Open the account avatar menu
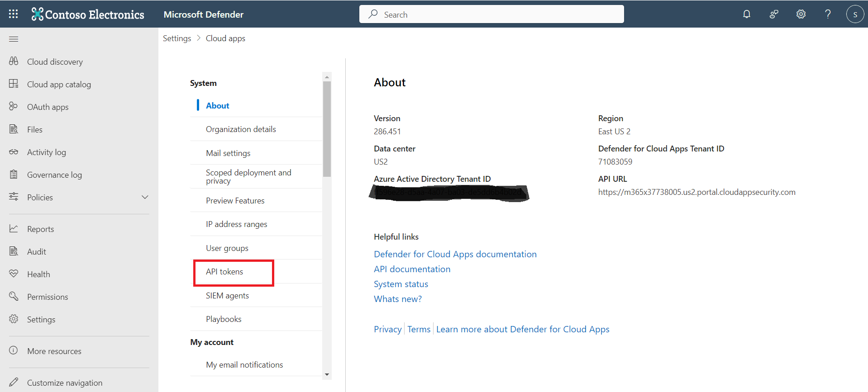868x392 pixels. click(x=855, y=14)
